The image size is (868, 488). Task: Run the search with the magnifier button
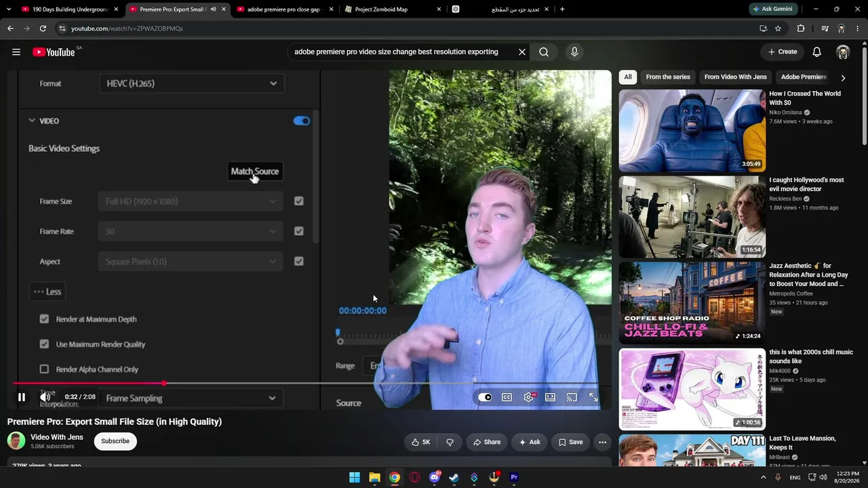(544, 52)
